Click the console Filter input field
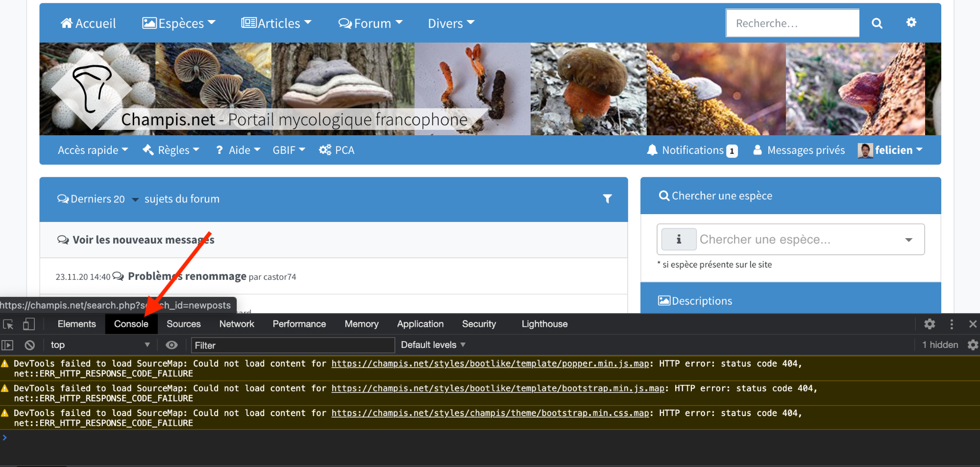This screenshot has height=467, width=980. 293,345
